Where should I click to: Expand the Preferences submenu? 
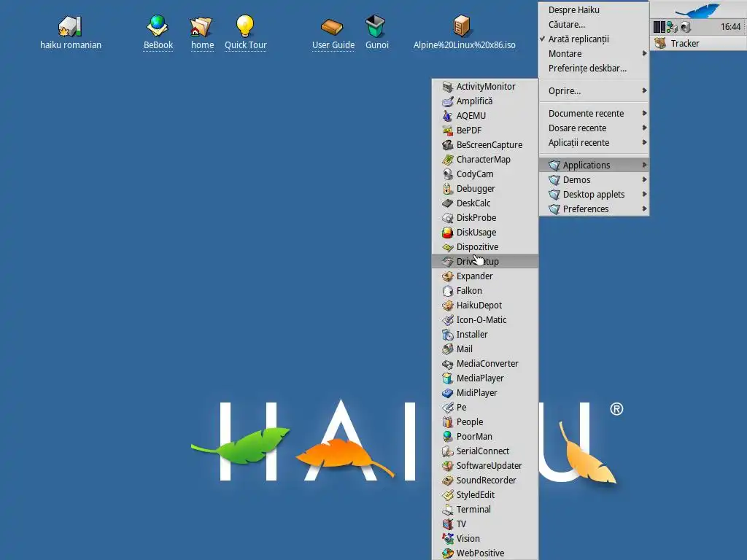(x=594, y=209)
